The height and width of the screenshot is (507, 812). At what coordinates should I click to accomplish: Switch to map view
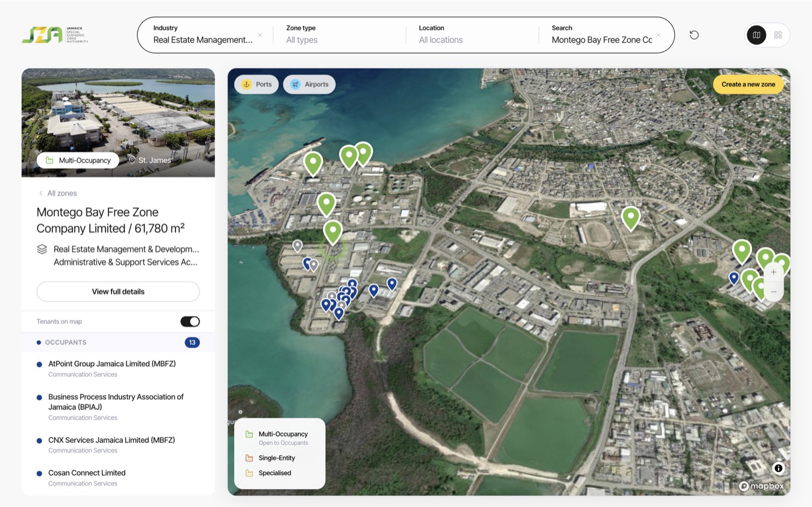tap(756, 35)
